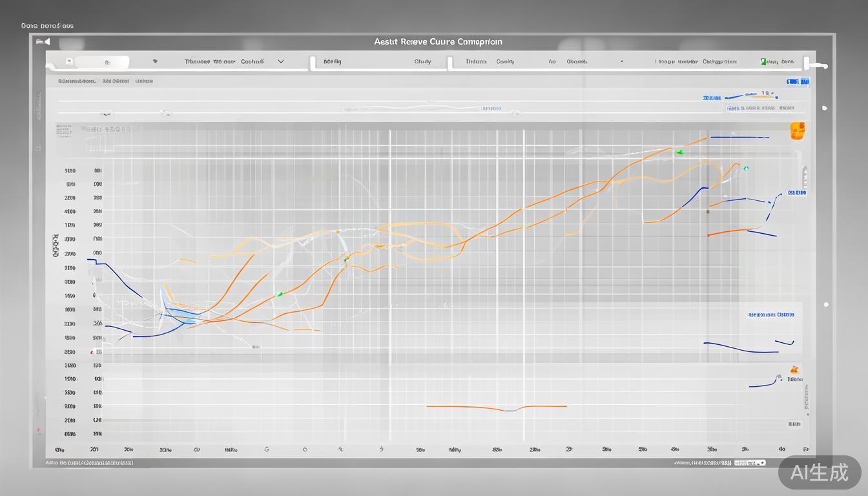Click the blue legend label above the chart
Viewport: 868px width, 496px height.
(711, 98)
